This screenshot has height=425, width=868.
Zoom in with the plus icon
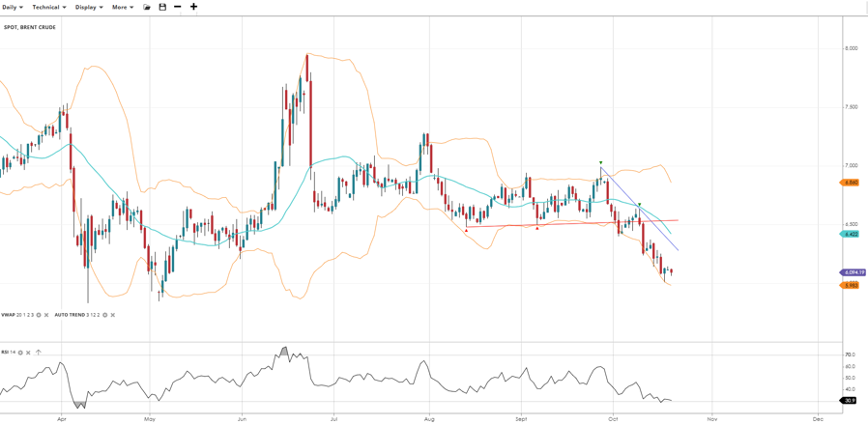coord(193,7)
